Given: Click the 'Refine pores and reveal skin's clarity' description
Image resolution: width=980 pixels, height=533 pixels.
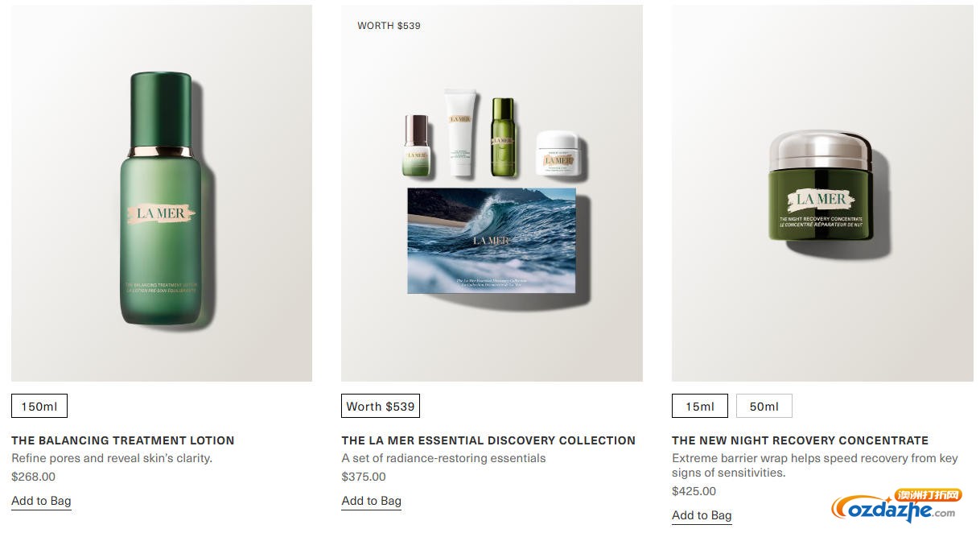Looking at the screenshot, I should (x=112, y=458).
